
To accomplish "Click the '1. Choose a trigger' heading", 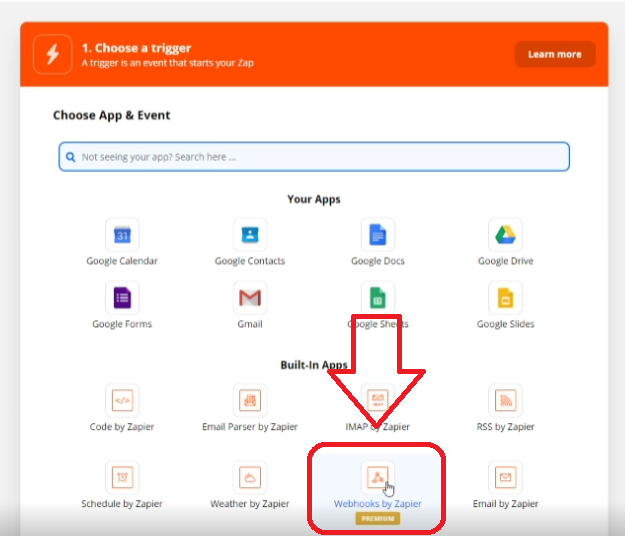I will (x=136, y=48).
